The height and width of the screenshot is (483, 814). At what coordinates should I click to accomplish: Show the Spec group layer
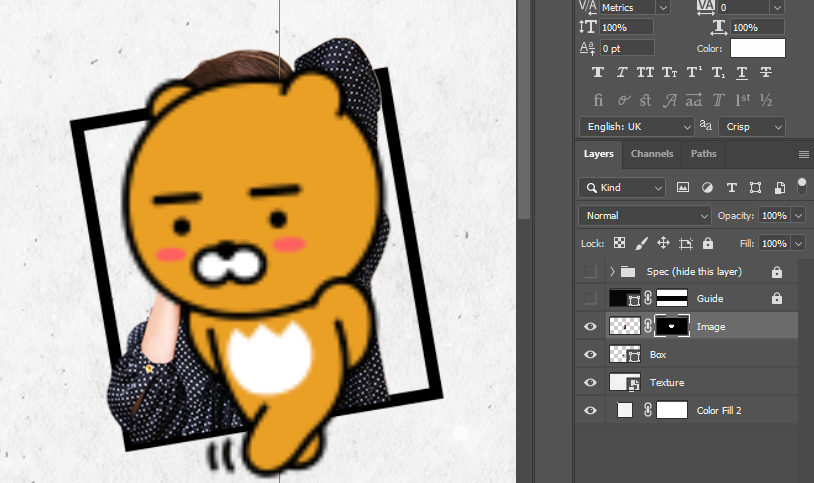590,271
